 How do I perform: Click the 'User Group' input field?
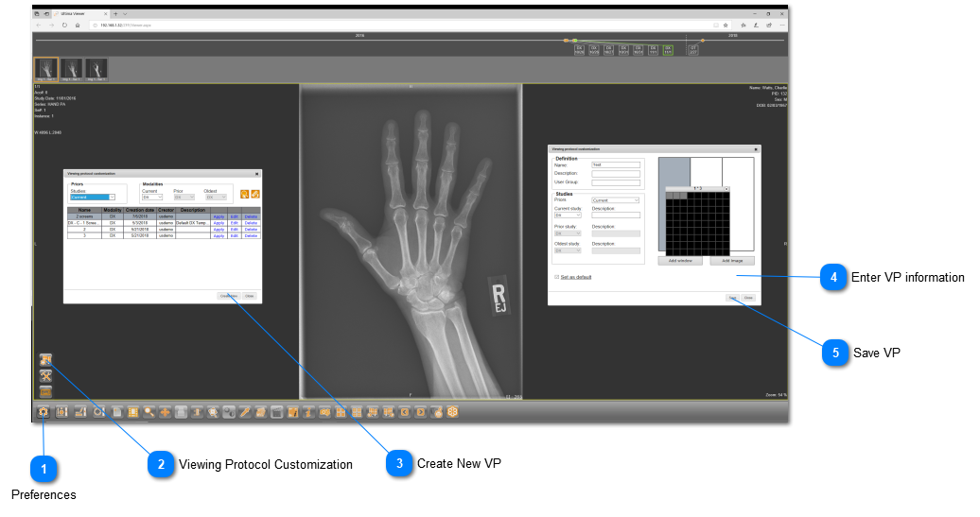pos(616,183)
